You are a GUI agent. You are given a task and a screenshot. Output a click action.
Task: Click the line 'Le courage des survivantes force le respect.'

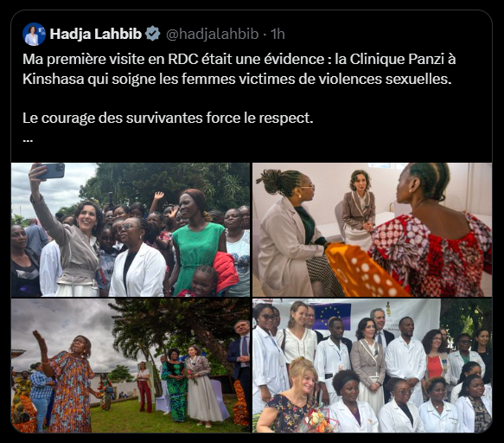(168, 119)
